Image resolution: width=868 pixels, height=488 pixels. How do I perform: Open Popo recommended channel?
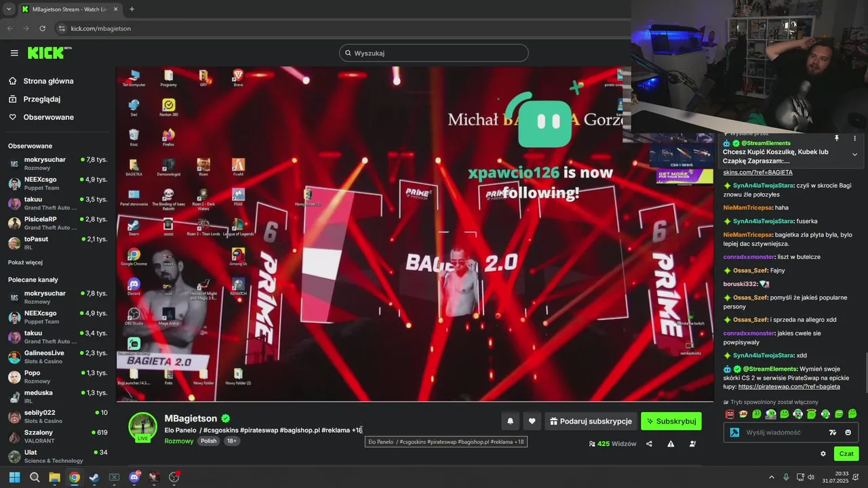click(x=58, y=377)
